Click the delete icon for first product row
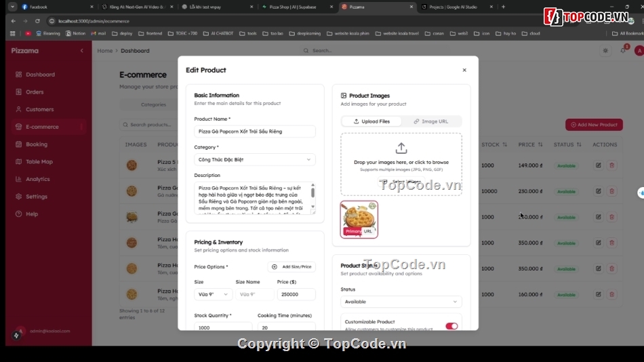Screen dimensions: 644x362 (x=611, y=165)
